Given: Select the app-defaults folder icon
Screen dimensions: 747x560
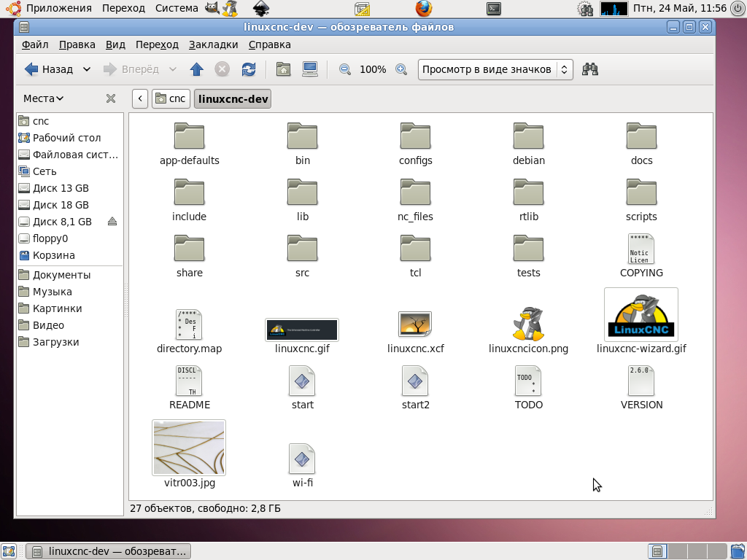Looking at the screenshot, I should point(189,136).
